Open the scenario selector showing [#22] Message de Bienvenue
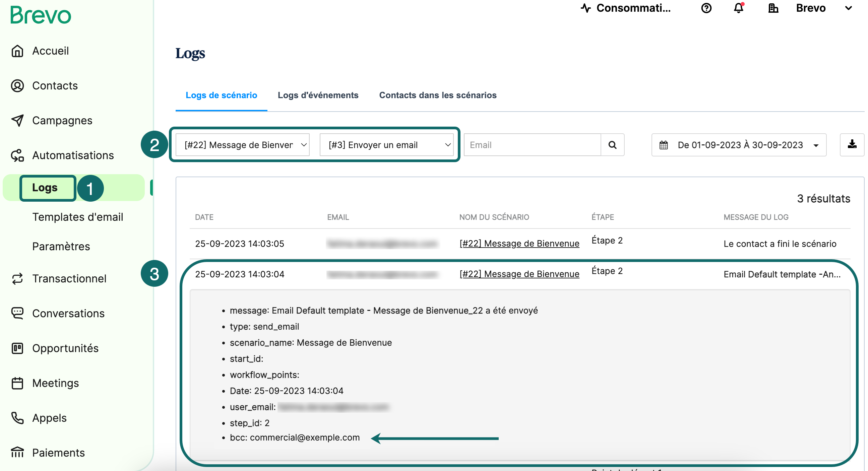The height and width of the screenshot is (471, 868). 241,145
